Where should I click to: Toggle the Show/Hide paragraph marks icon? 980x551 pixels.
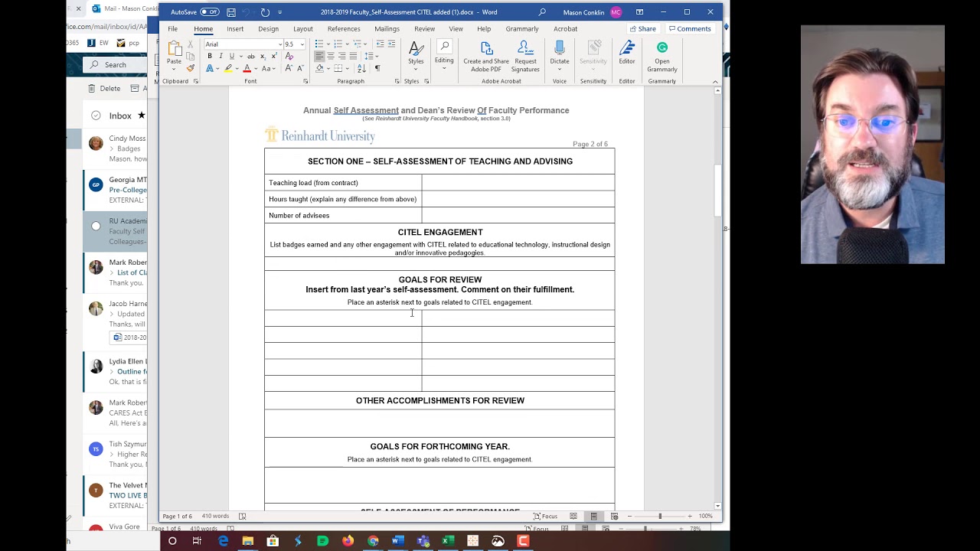[377, 68]
